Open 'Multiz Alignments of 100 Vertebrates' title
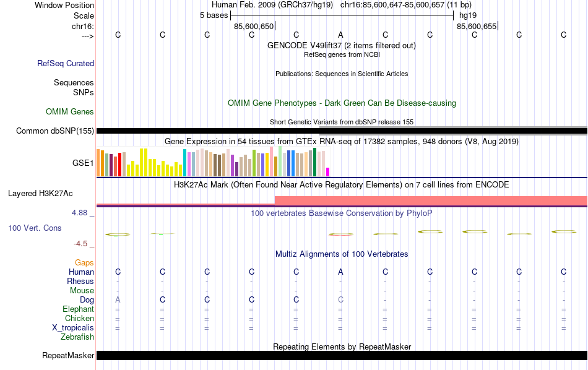 pos(342,254)
